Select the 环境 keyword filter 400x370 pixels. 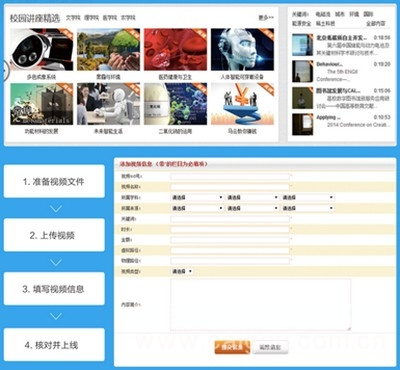coord(354,14)
